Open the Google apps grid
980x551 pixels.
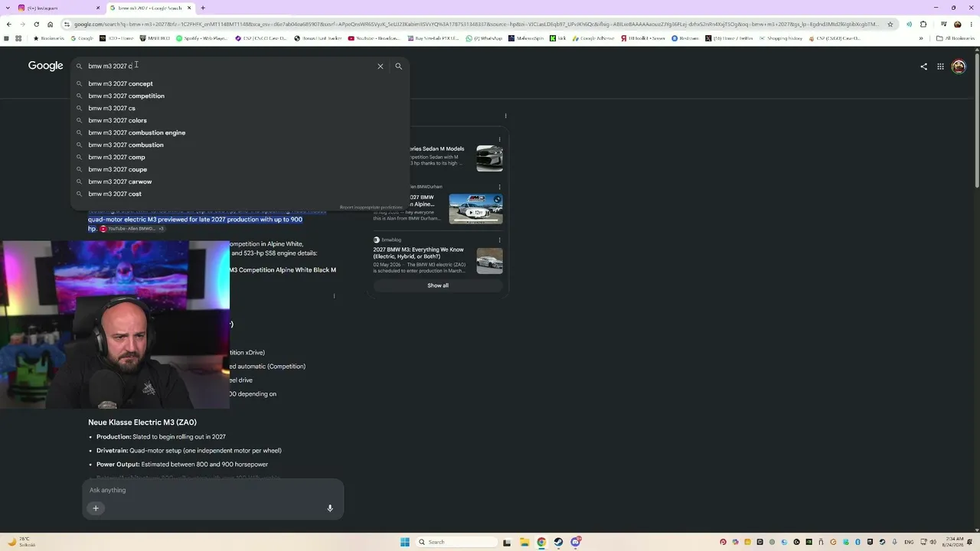coord(940,67)
